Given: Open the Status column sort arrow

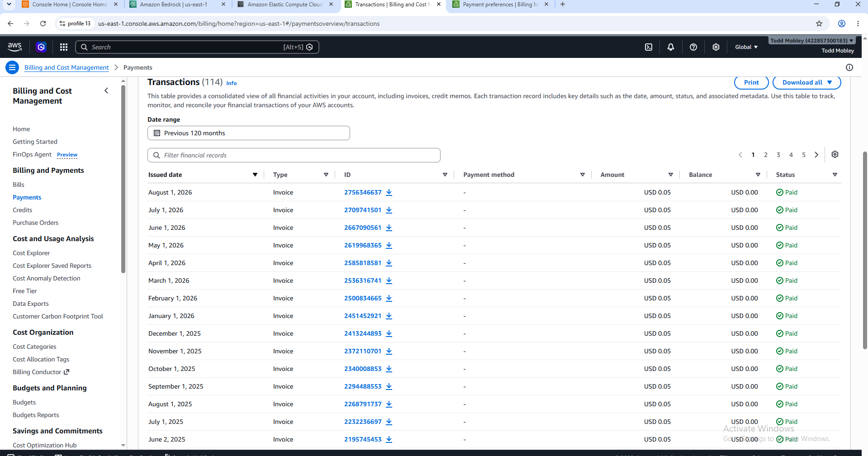Looking at the screenshot, I should point(835,175).
